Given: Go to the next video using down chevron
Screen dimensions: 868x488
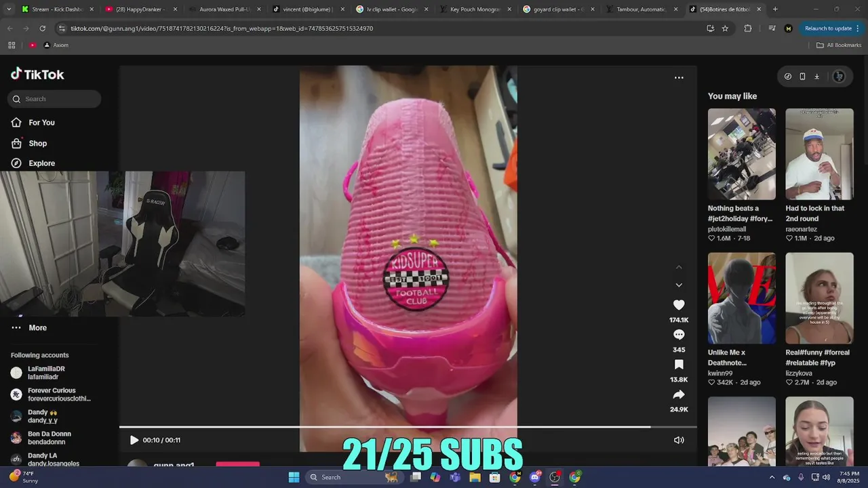Looking at the screenshot, I should click(679, 285).
